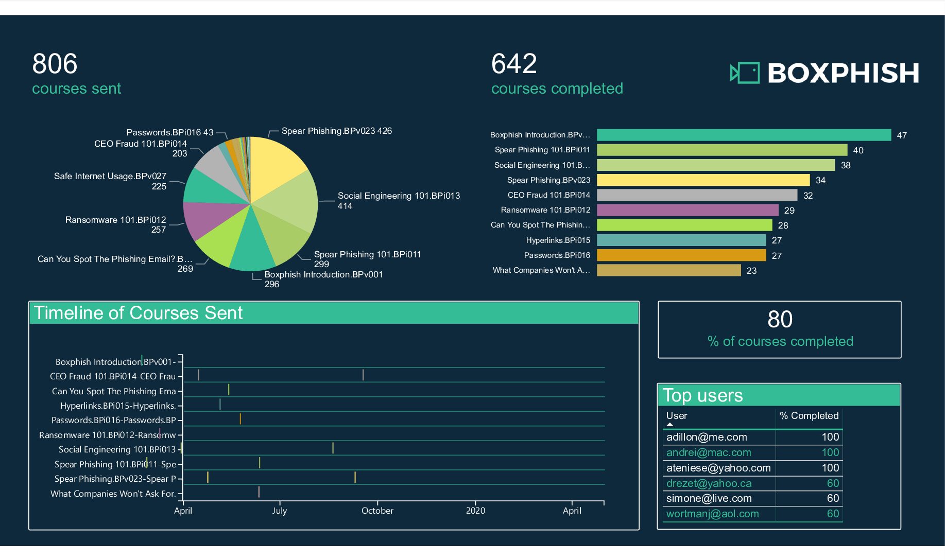Viewport: 945px width, 560px height.
Task: Select the 80 % of courses completed card
Action: [779, 329]
